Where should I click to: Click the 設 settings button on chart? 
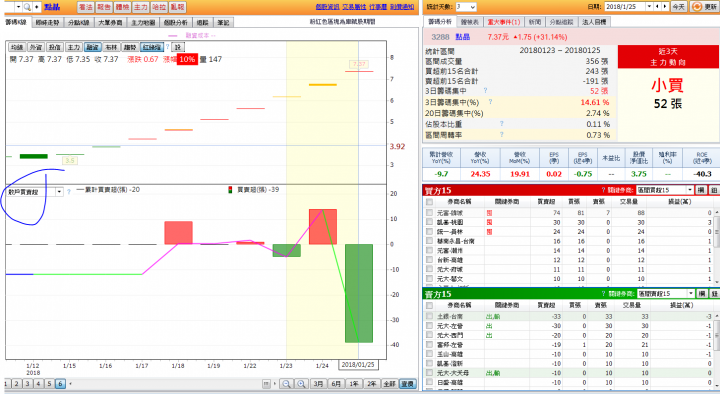(178, 47)
